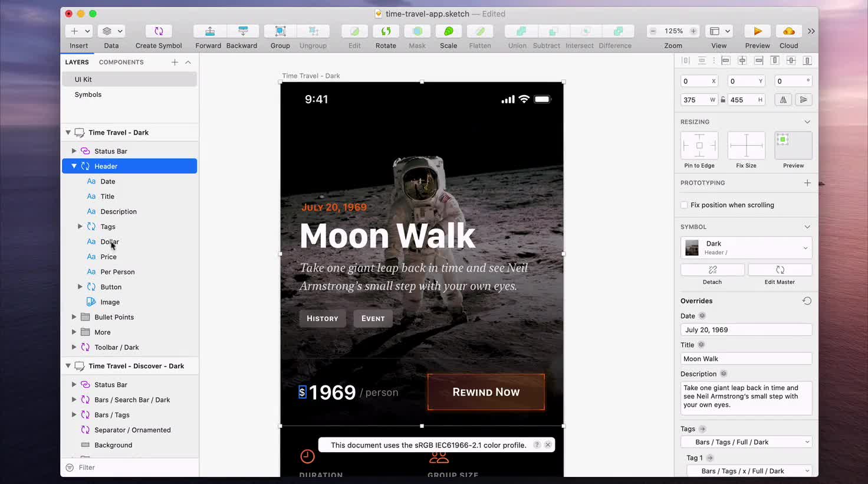Align the layer to the right edge
This screenshot has width=868, height=484.
click(x=759, y=60)
